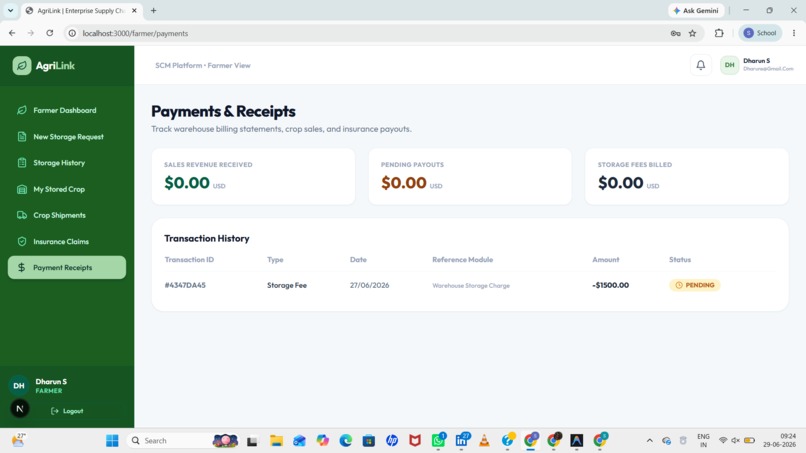Click the DH avatar in the header
This screenshot has width=806, height=453.
pos(729,65)
